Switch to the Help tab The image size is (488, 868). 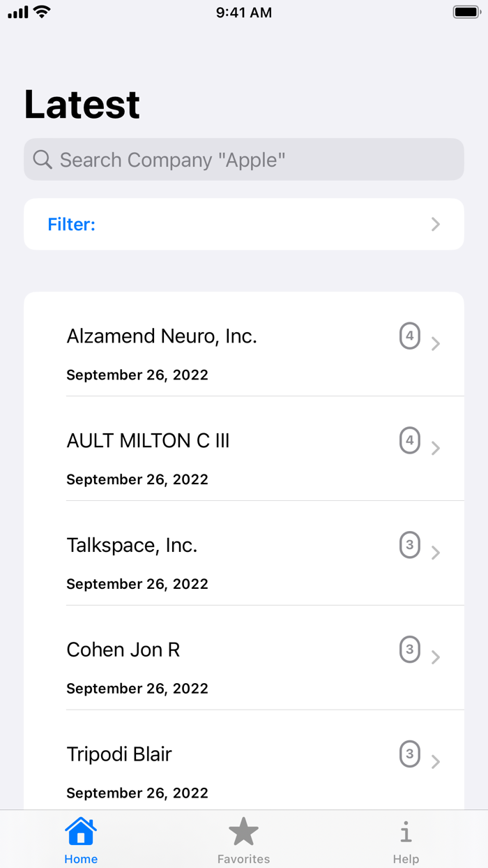pos(406,839)
